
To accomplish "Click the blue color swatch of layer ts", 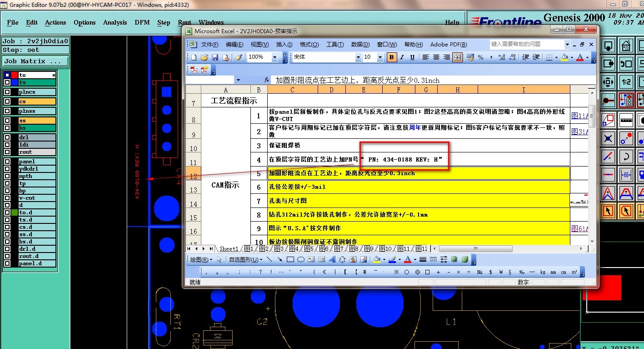I will pyautogui.click(x=15, y=82).
